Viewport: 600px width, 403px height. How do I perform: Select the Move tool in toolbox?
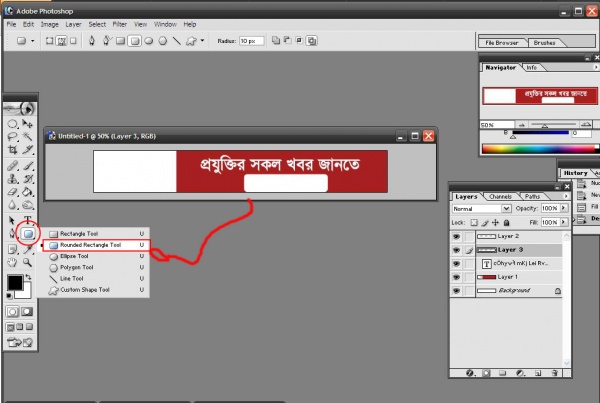pos(27,124)
